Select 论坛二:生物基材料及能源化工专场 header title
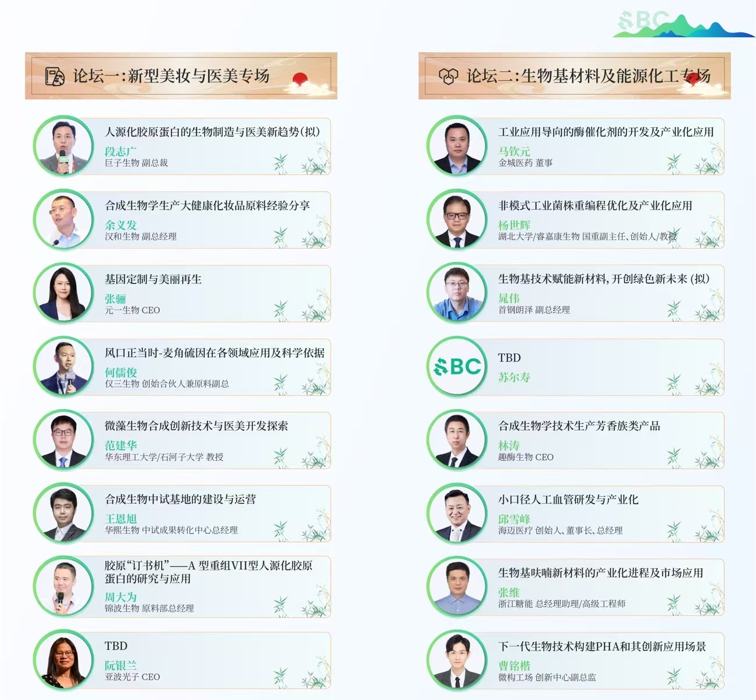 pos(589,76)
